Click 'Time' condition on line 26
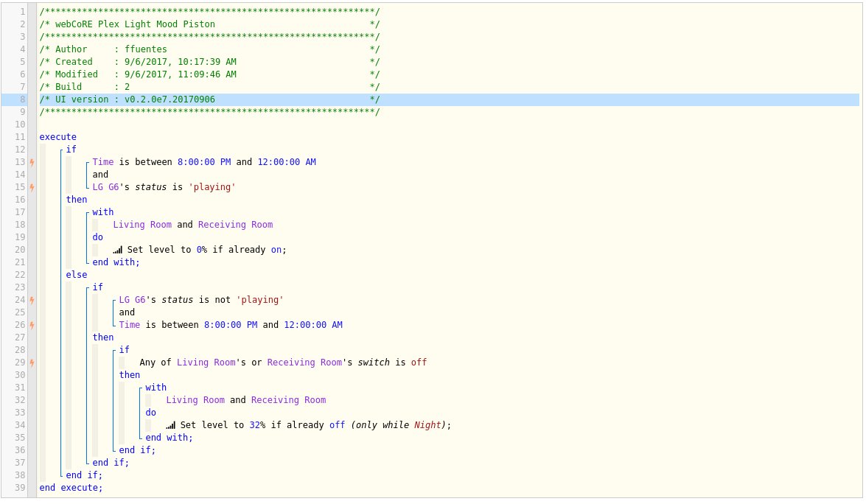Image resolution: width=866 pixels, height=504 pixels. [x=129, y=325]
